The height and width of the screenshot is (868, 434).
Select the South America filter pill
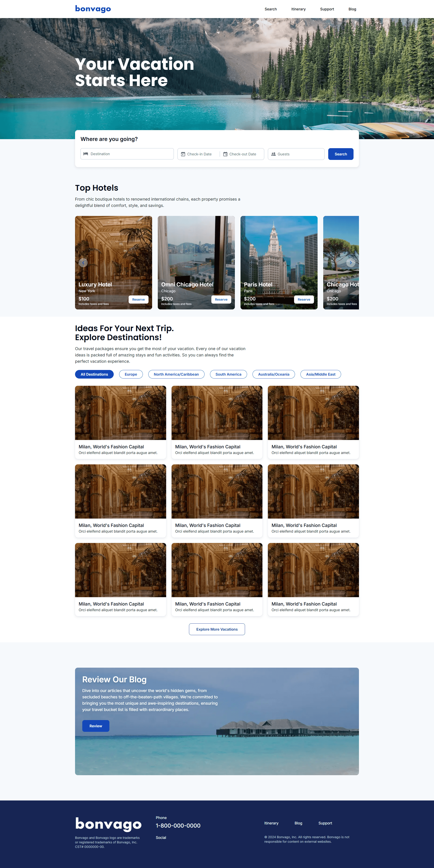(x=228, y=374)
